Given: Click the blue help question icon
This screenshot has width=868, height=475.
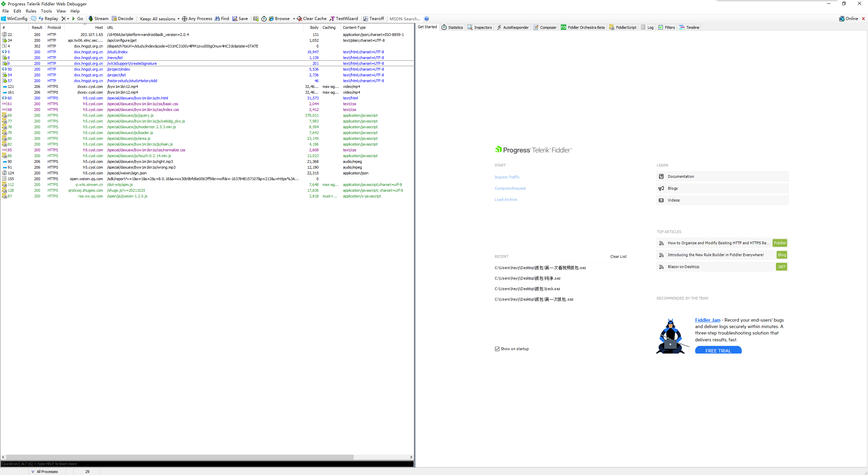Looking at the screenshot, I should (427, 19).
